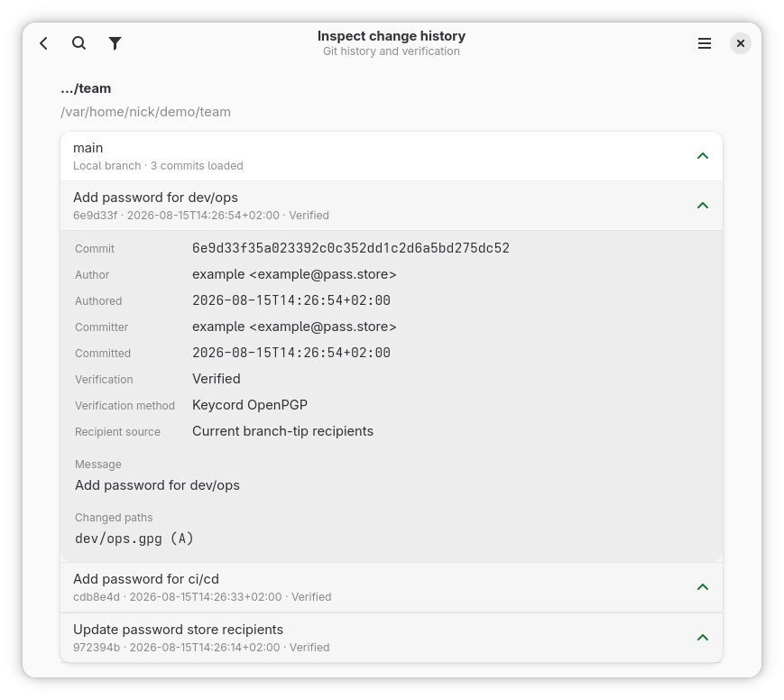Select the main local branch row
Screen dimensions: 784x700
392,156
